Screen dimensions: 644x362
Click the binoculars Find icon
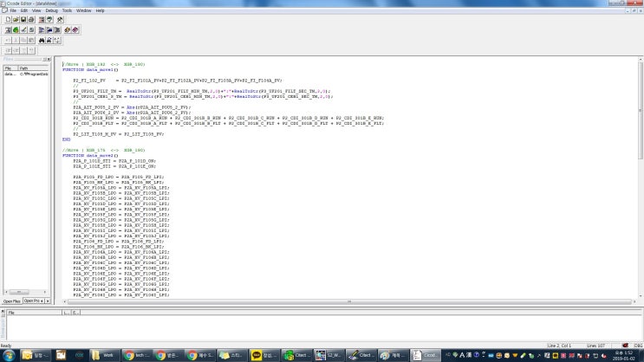(x=42, y=40)
